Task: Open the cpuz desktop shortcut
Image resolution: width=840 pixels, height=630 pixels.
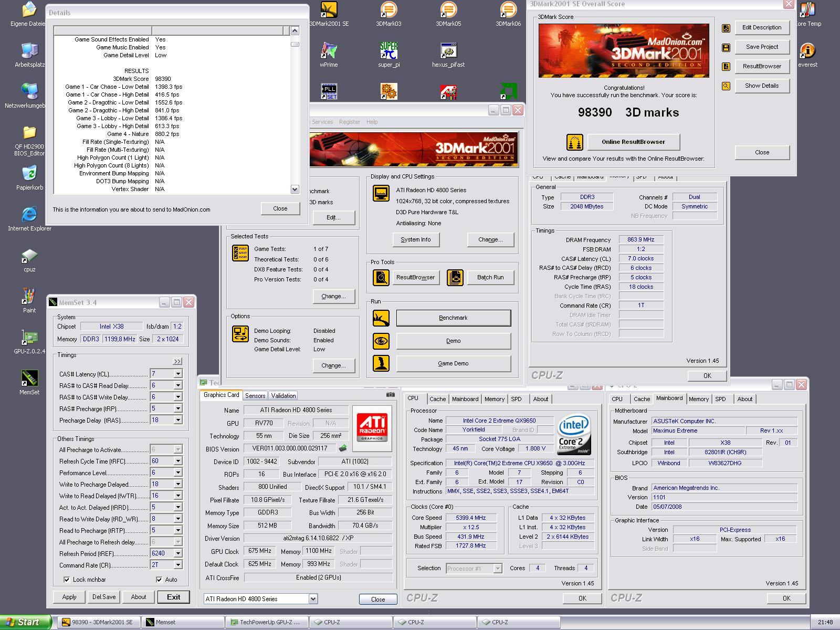Action: coord(29,260)
